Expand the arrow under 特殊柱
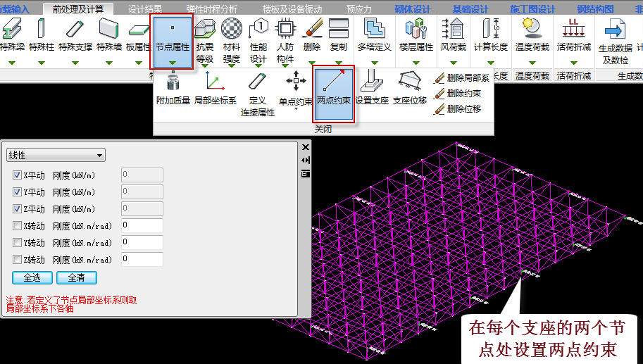The image size is (643, 364). 42,63
